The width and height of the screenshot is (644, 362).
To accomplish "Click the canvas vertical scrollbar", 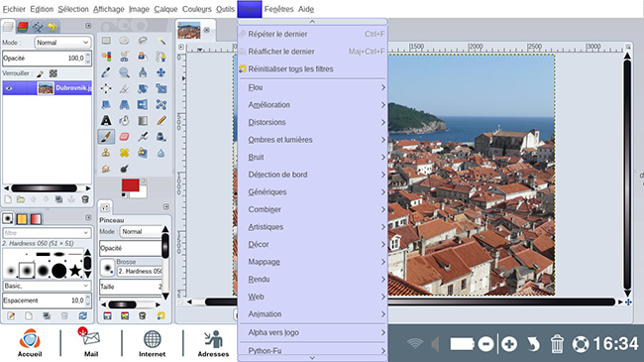I will tap(627, 175).
